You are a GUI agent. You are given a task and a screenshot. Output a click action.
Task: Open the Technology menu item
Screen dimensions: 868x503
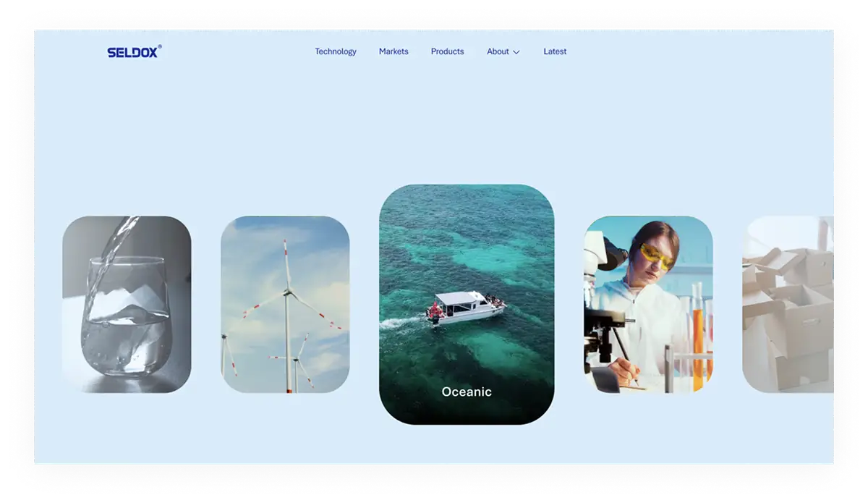(336, 51)
